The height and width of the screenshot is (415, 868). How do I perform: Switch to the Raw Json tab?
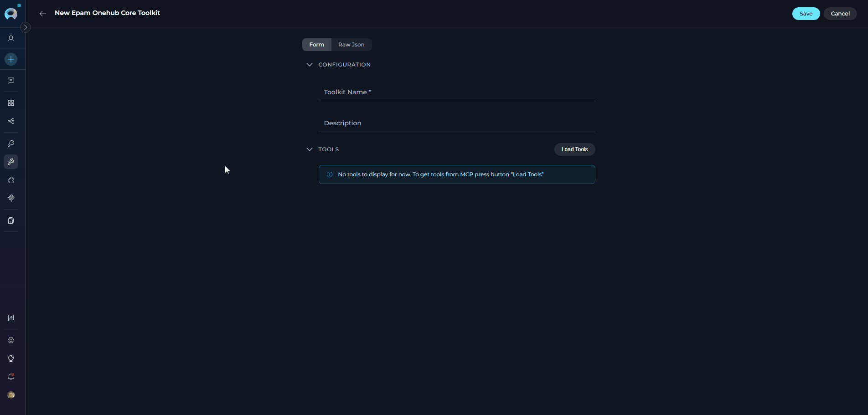351,45
